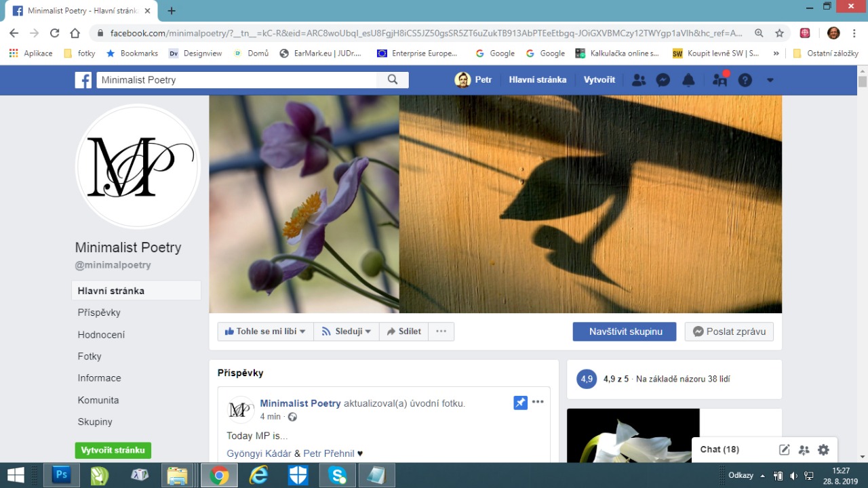The image size is (868, 488).
Task: Click the search magnifier button
Action: (x=393, y=80)
